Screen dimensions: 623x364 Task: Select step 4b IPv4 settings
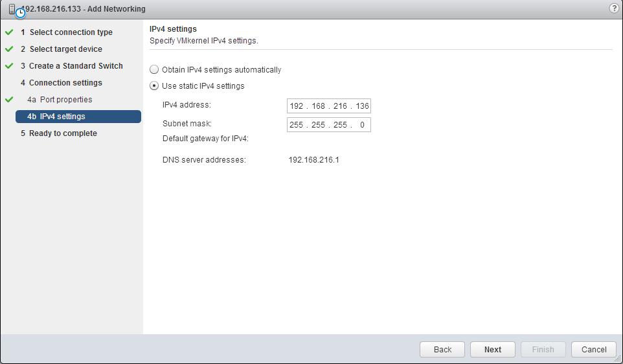click(78, 117)
